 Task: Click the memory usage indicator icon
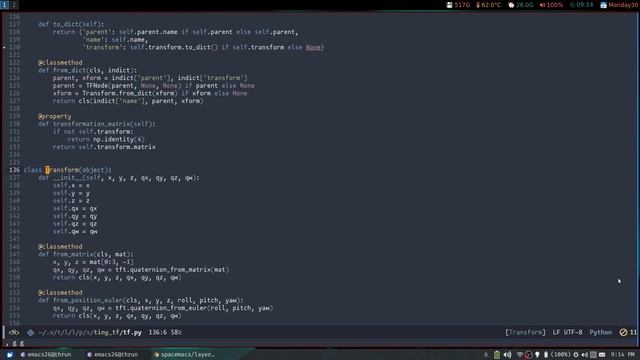tap(511, 5)
